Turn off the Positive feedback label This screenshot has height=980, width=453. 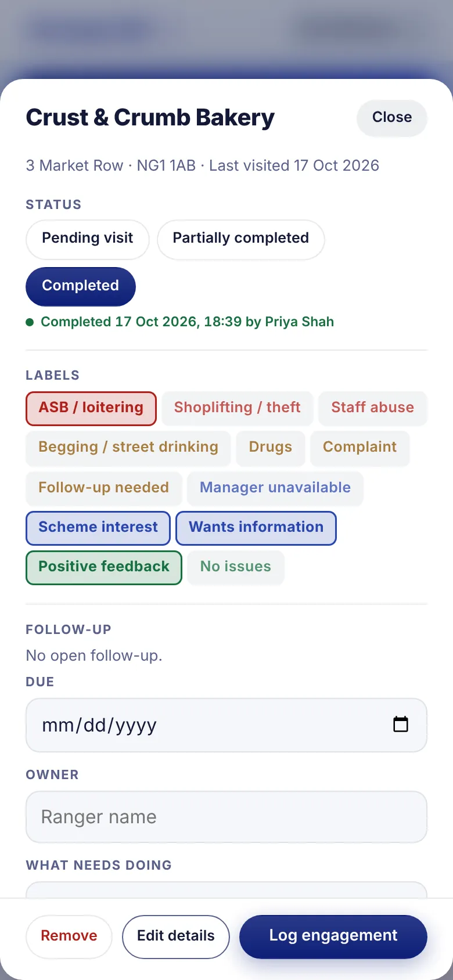tap(104, 567)
